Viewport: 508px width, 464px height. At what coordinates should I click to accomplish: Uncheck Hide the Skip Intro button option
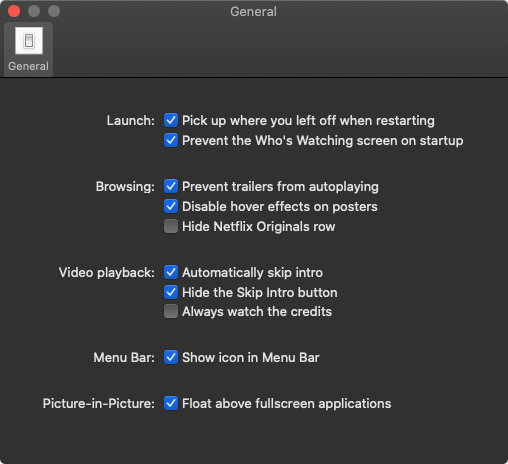click(171, 292)
